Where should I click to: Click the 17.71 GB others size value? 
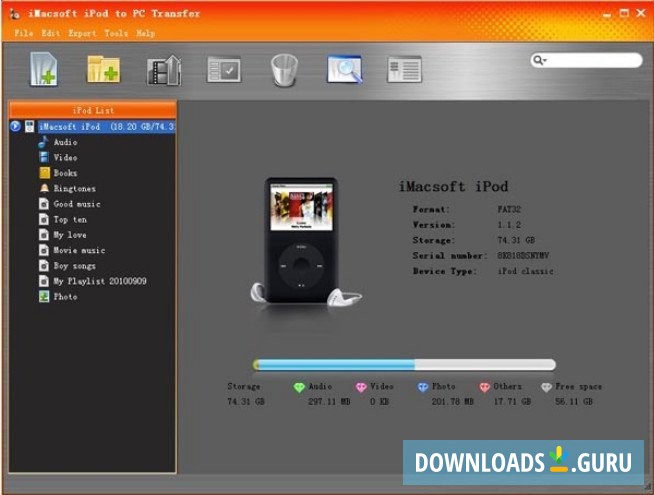pos(512,401)
